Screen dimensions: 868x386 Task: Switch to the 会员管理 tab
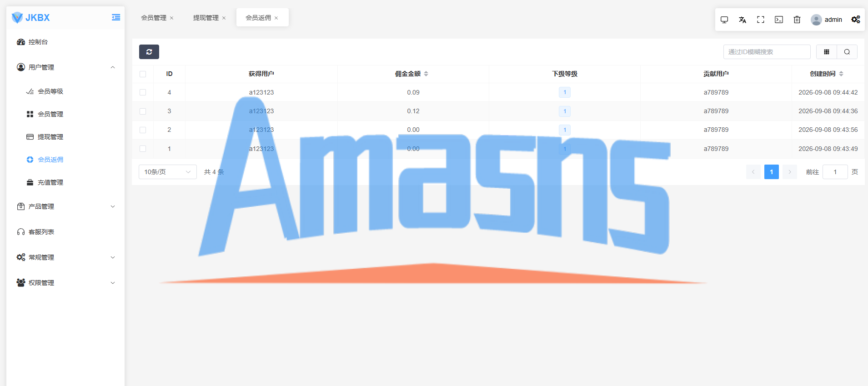coord(154,18)
